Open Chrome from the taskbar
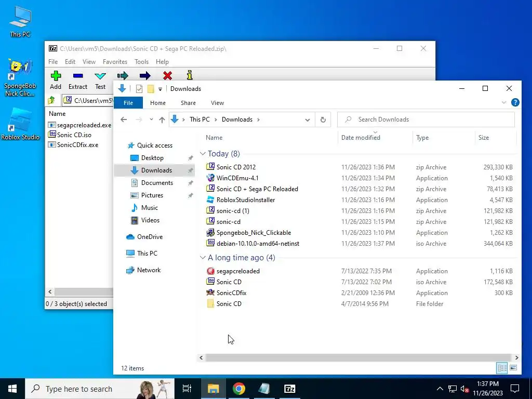The width and height of the screenshot is (532, 399). [239, 389]
